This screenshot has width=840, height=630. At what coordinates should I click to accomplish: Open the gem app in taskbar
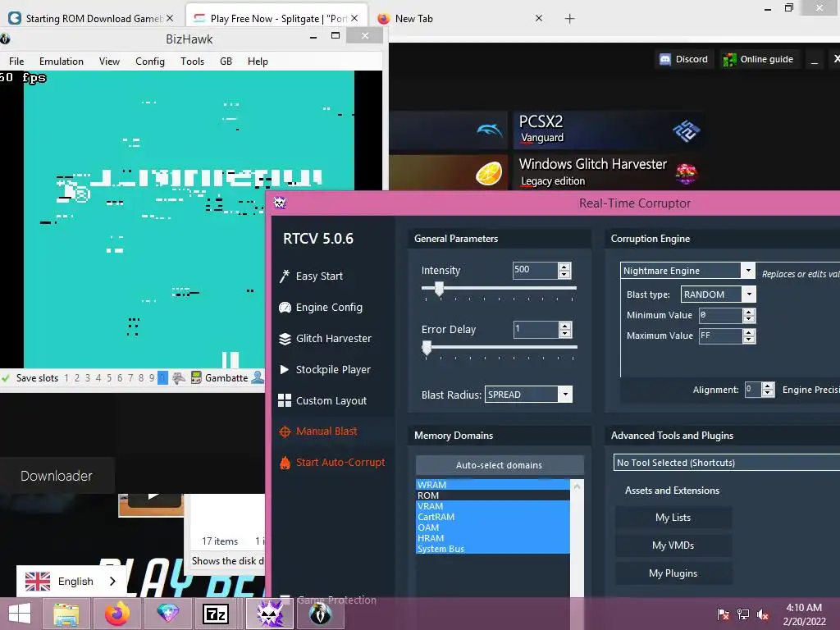coord(167,614)
